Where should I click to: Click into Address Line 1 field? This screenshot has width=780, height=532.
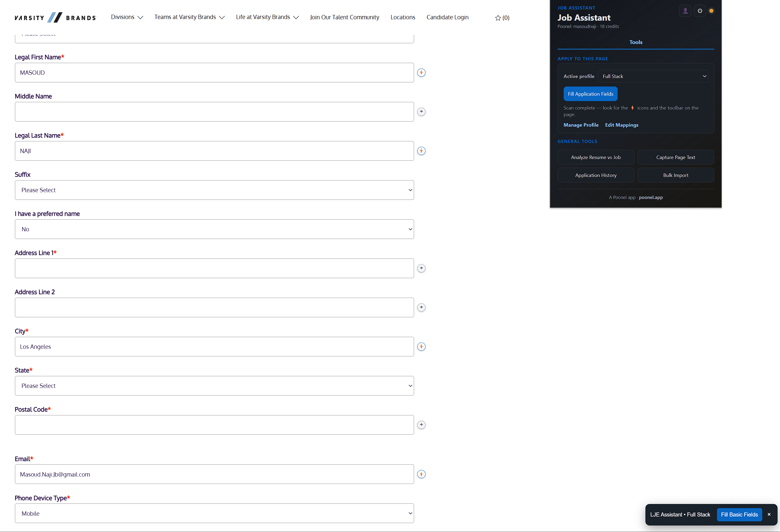(214, 268)
